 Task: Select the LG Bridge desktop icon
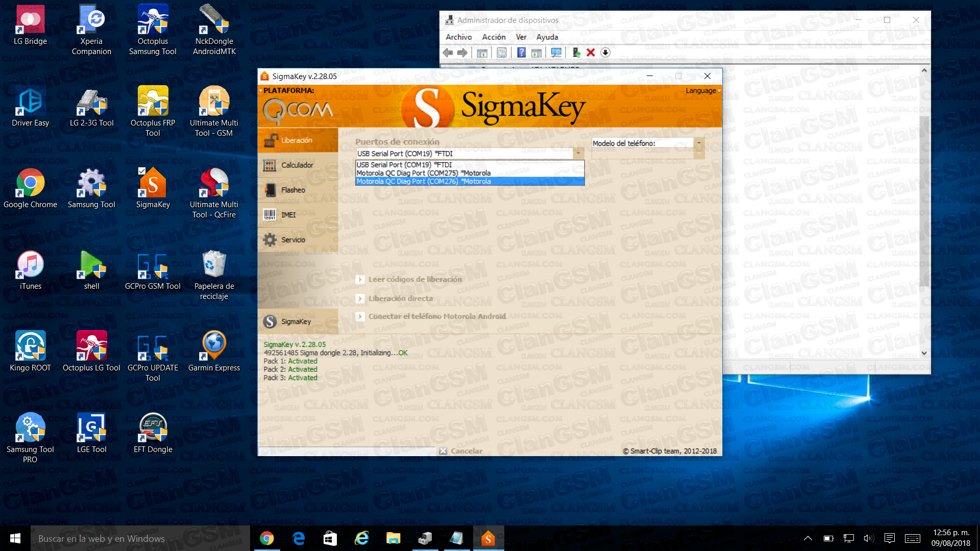pos(30,26)
